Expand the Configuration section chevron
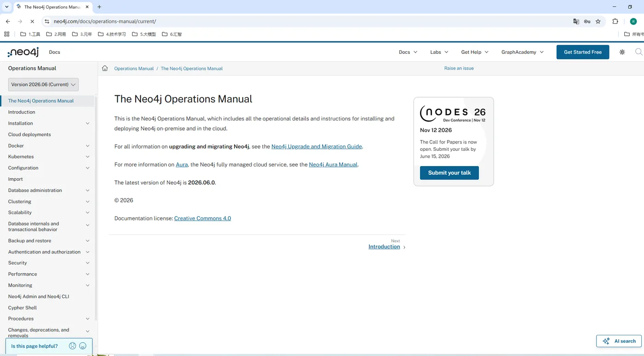 (88, 168)
